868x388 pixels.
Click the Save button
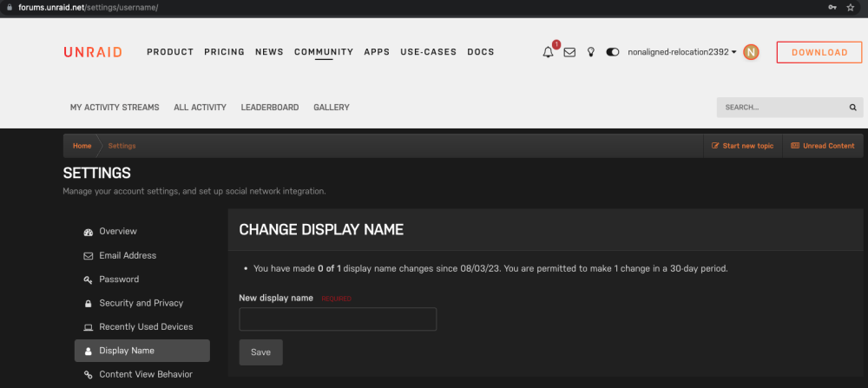click(260, 352)
